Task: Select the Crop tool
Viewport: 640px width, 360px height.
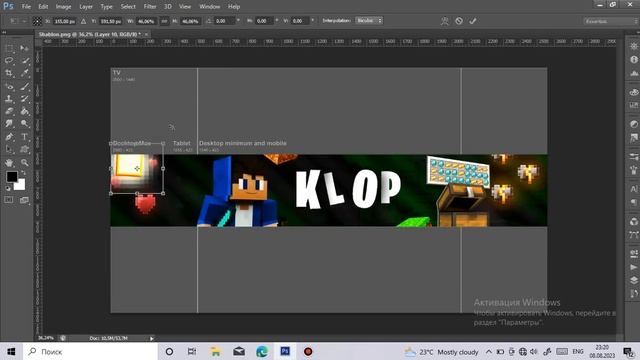Action: pyautogui.click(x=9, y=73)
